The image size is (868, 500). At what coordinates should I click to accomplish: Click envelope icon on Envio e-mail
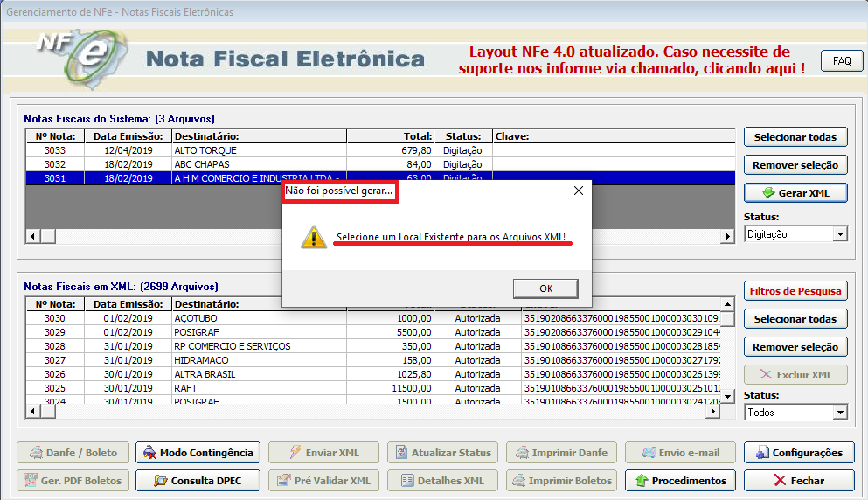pyautogui.click(x=649, y=453)
